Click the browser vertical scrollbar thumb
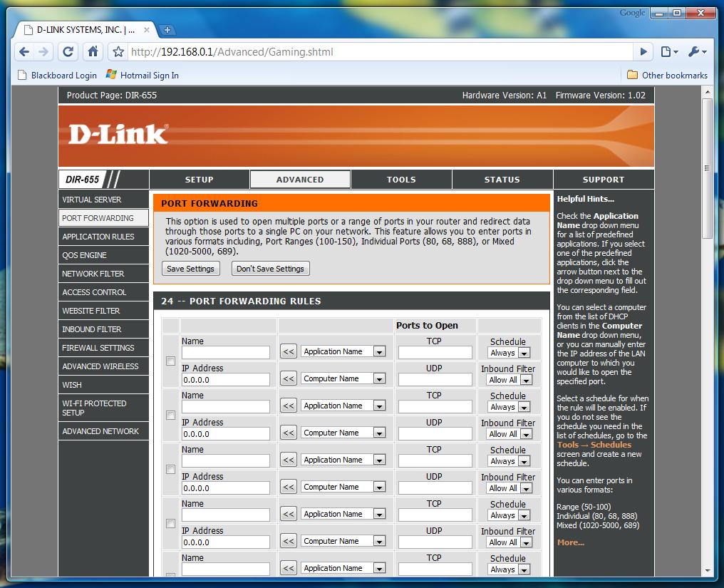Viewport: 724px width, 588px height. [707, 168]
